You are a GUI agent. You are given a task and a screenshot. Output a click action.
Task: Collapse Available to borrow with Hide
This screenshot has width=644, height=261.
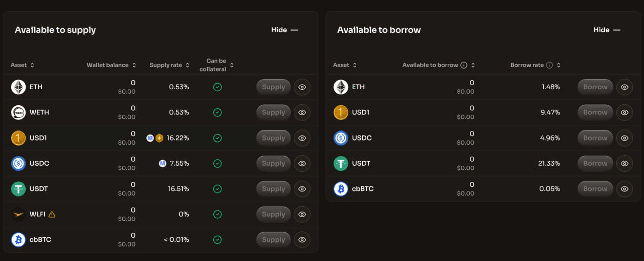click(x=607, y=30)
